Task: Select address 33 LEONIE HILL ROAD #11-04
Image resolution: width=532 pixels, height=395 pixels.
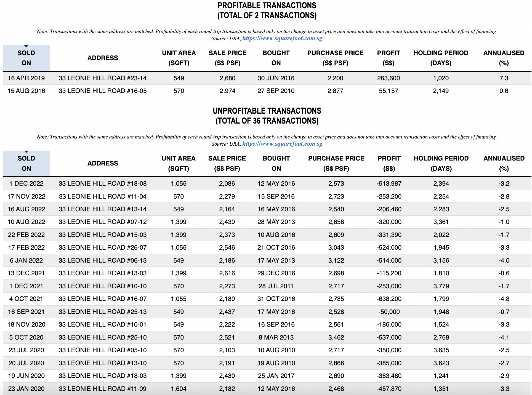Action: 103,196
